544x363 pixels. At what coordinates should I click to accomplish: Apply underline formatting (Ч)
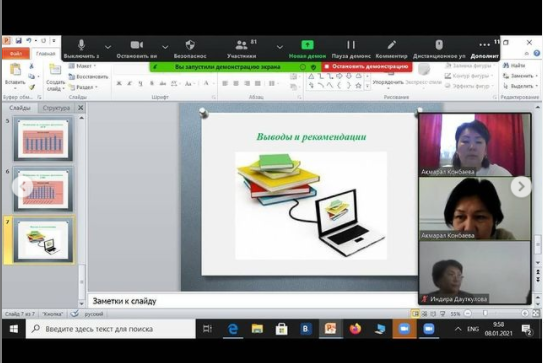(x=141, y=83)
